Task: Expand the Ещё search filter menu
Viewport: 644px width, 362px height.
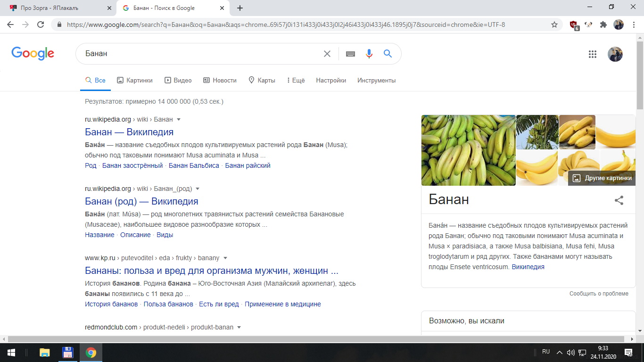Action: (x=296, y=81)
